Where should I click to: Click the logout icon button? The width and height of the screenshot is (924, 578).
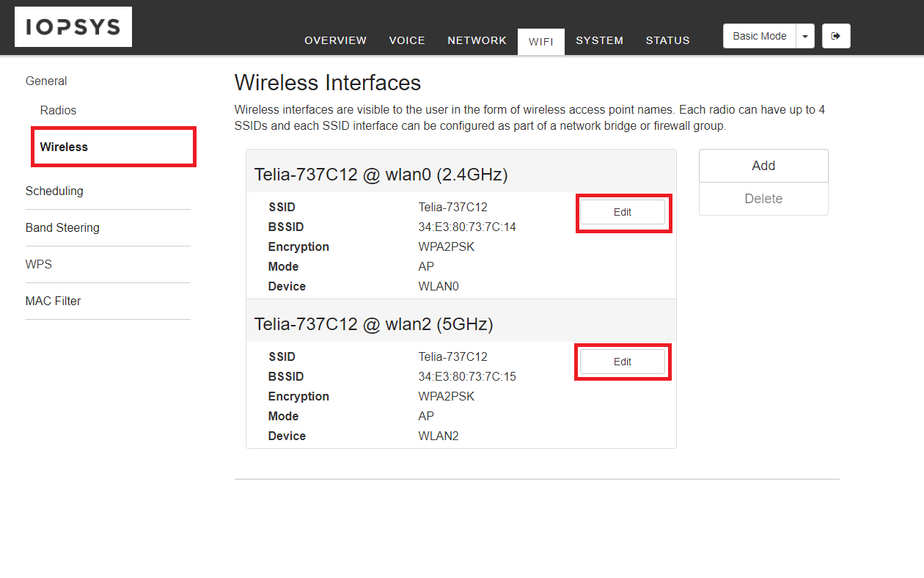click(836, 36)
